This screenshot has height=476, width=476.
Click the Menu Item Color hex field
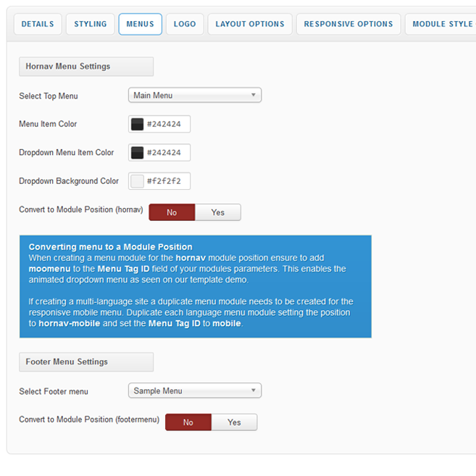167,124
